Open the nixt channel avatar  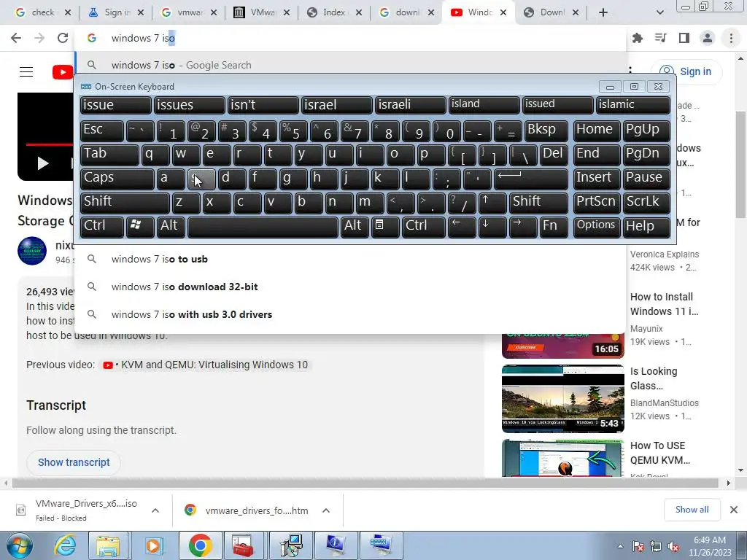coord(32,251)
